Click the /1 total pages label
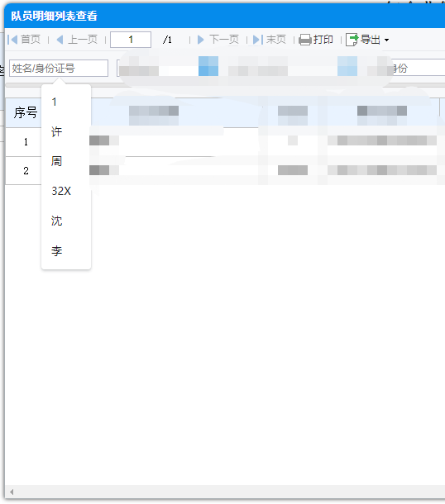Screen dimensions: 445x504 click(167, 40)
